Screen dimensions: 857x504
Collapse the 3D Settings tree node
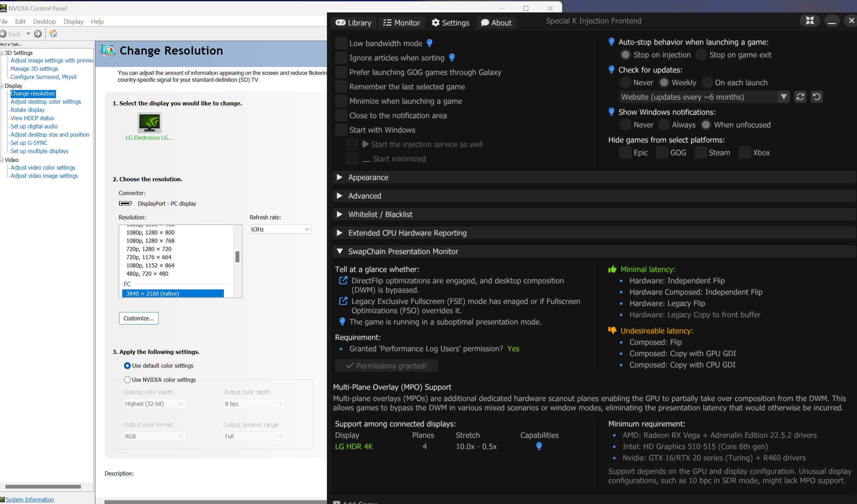2,53
